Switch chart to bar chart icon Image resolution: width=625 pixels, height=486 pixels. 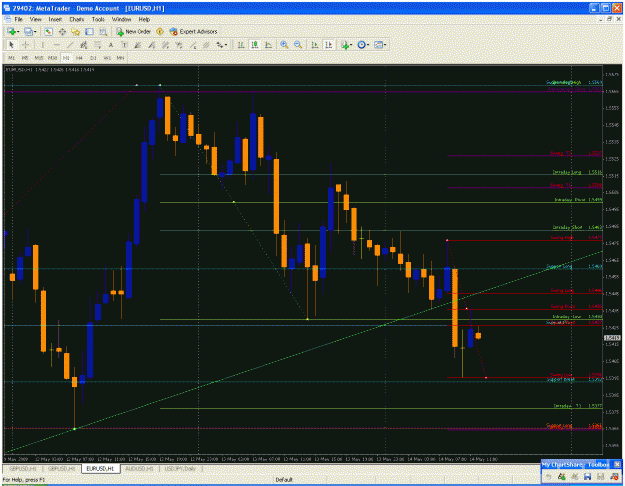point(241,45)
